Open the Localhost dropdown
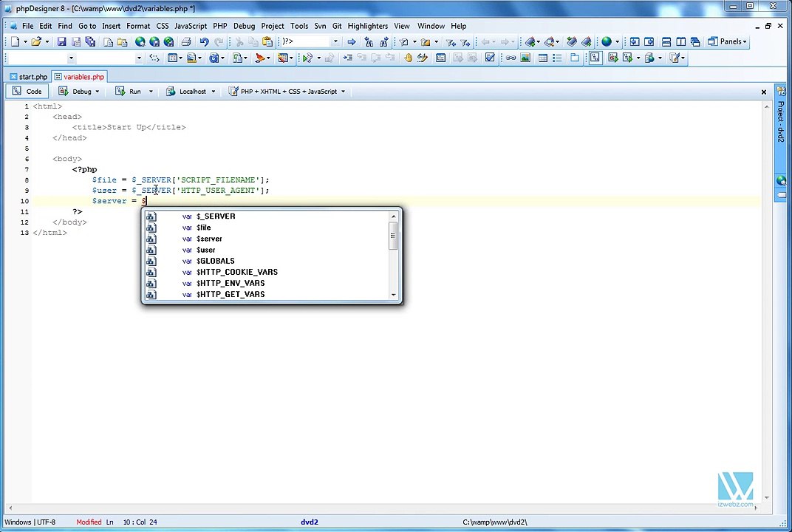The height and width of the screenshot is (532, 792). [x=214, y=92]
